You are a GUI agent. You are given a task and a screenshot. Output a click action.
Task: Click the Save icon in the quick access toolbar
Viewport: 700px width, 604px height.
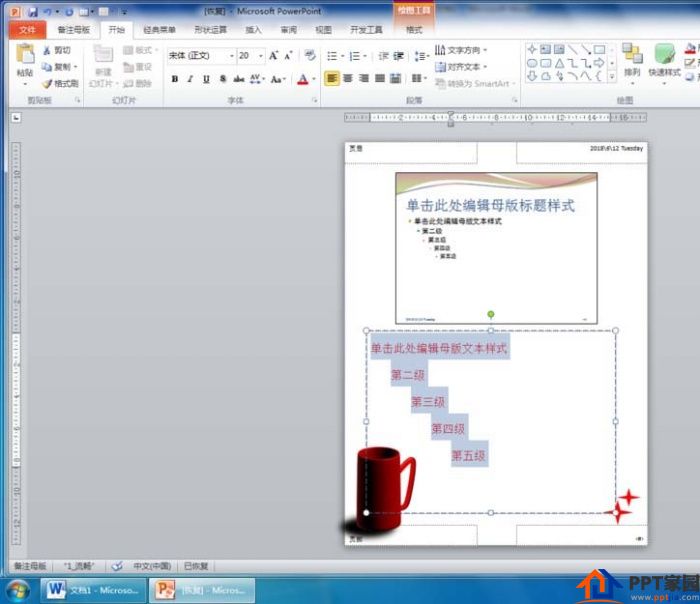33,12
